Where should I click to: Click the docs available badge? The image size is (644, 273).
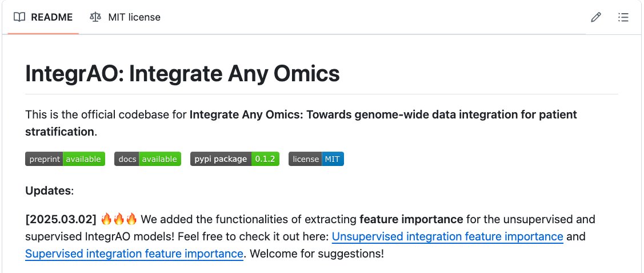click(x=147, y=159)
